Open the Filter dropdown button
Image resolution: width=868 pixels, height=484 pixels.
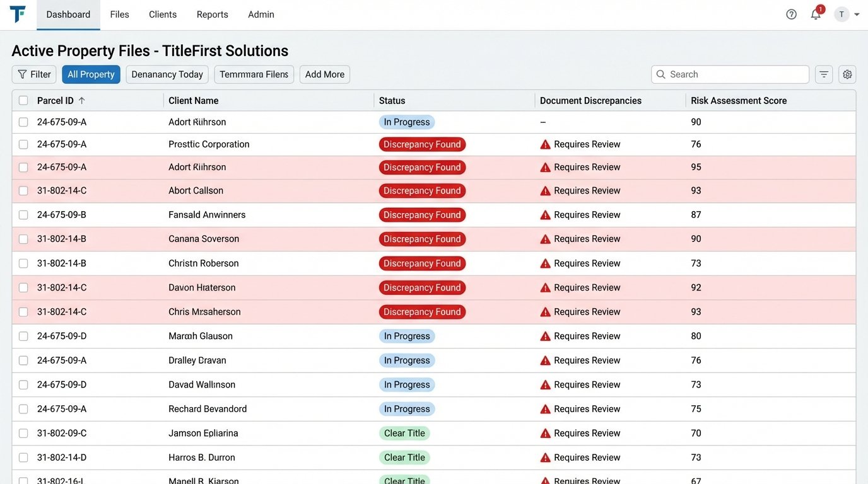[34, 74]
